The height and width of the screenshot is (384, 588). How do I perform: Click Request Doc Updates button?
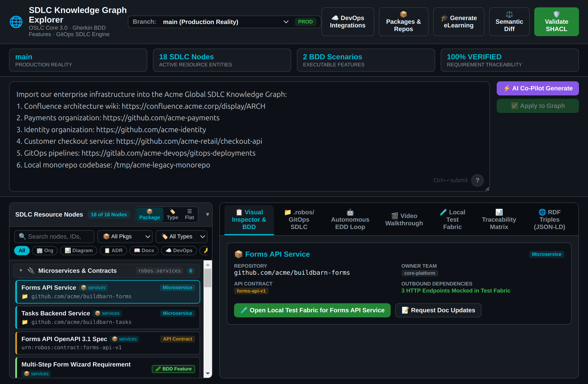[x=438, y=310]
